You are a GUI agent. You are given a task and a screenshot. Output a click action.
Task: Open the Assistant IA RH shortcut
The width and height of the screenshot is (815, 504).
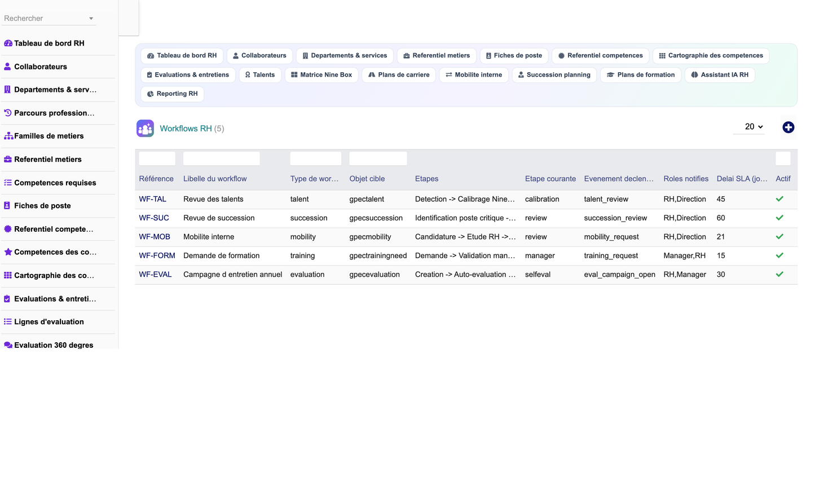[720, 75]
